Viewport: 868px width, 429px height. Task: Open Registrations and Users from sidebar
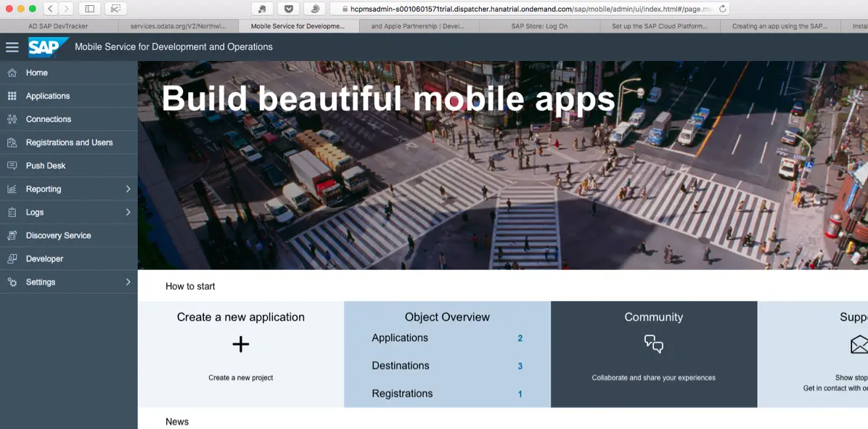[x=69, y=142]
